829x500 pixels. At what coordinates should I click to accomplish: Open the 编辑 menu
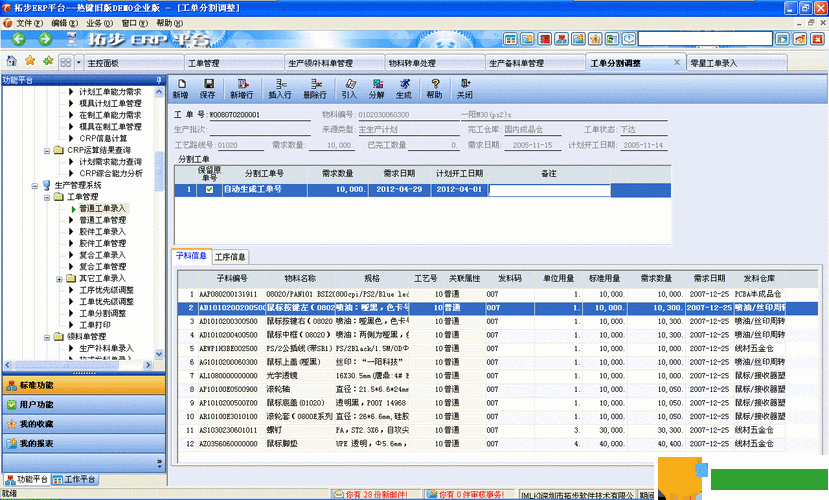pos(65,23)
